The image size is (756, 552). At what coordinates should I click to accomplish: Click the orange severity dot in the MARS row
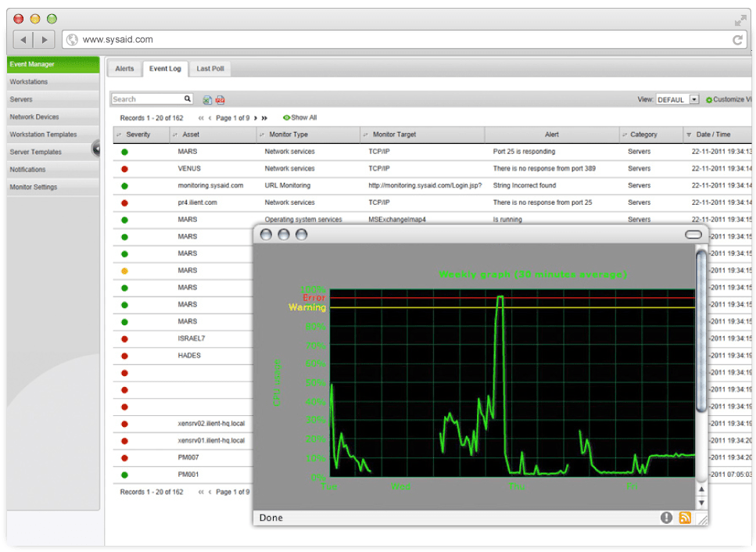[x=124, y=271]
